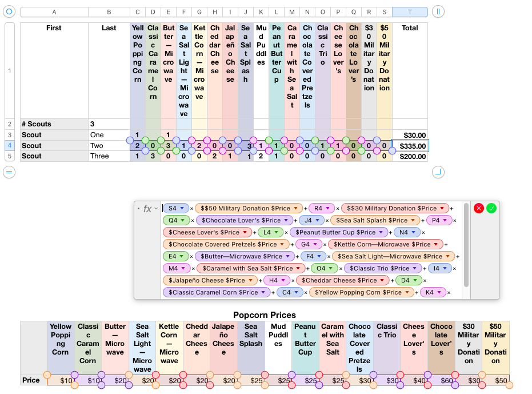Select the H4 reference token

coord(277,280)
